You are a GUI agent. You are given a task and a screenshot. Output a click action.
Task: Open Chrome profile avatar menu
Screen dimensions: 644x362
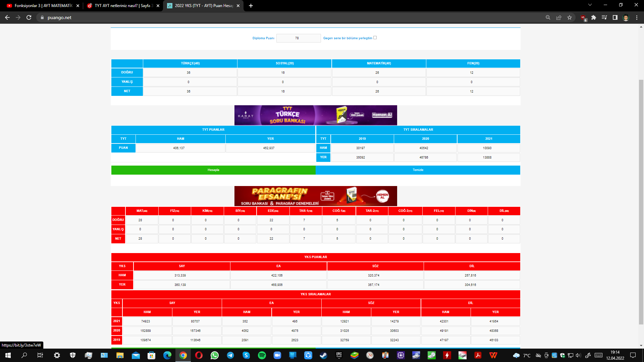626,17
